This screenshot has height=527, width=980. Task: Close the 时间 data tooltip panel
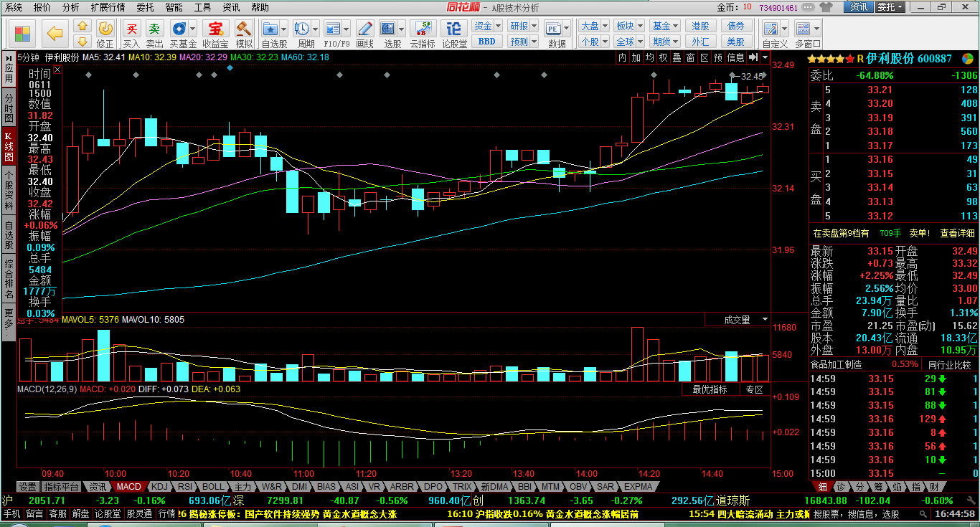57,70
